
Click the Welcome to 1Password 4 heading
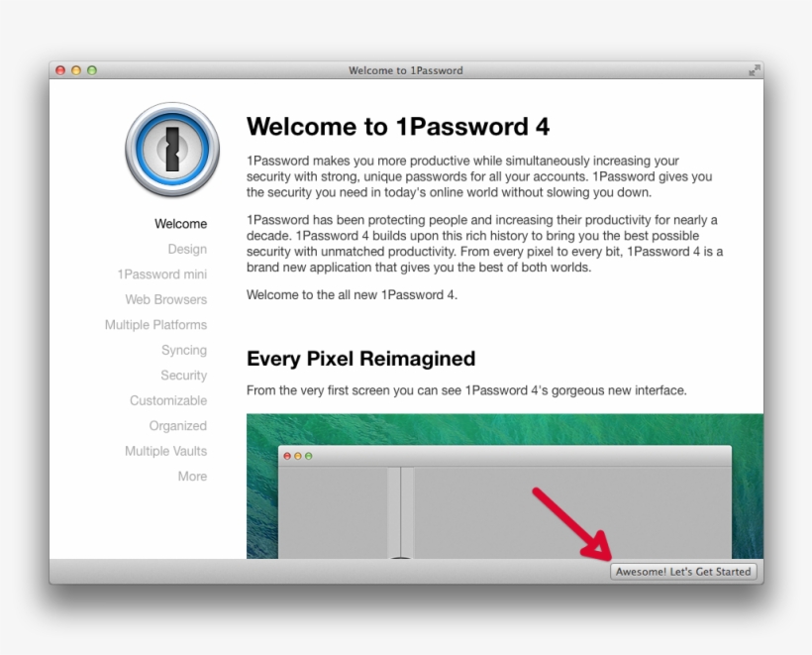tap(398, 127)
